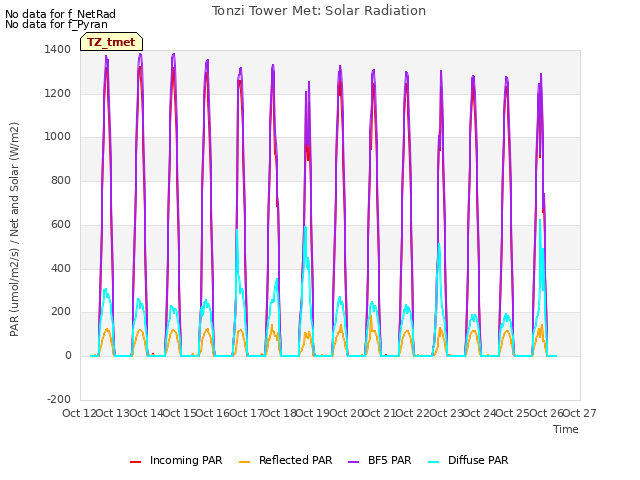Click the chart title Tonzi Tower Met
Screen dimensions: 640x480
[319, 11]
